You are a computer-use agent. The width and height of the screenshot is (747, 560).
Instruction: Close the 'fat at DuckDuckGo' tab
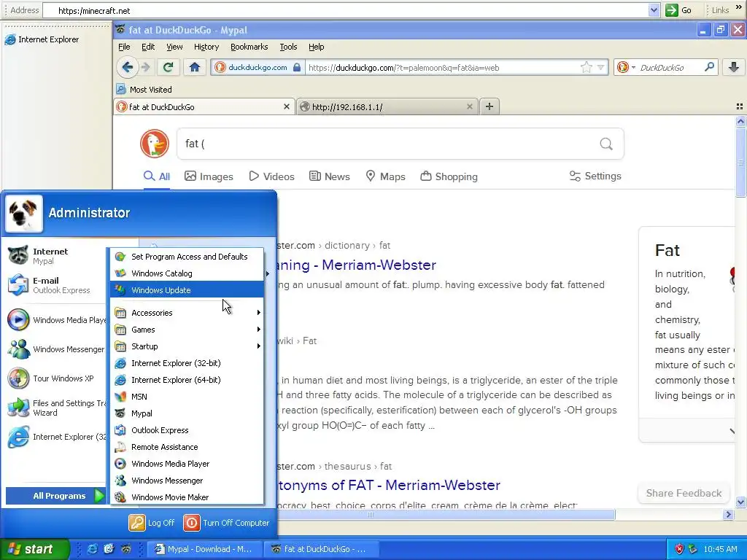[x=286, y=106]
